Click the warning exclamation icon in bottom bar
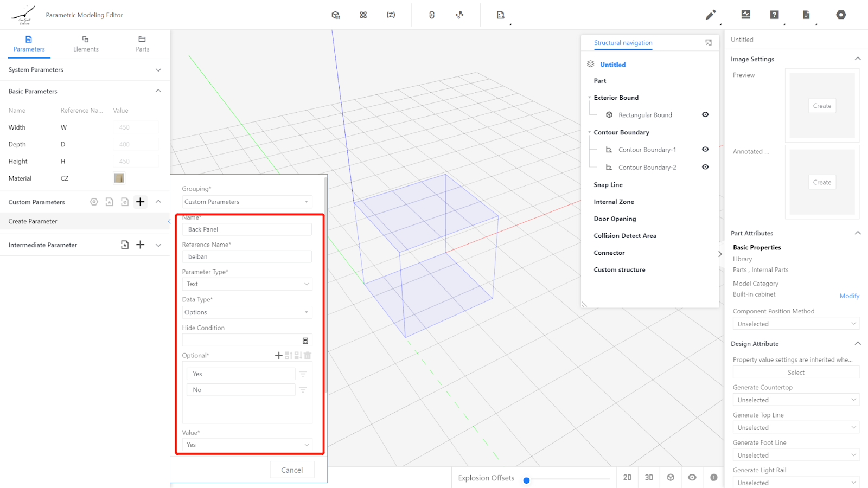The width and height of the screenshot is (868, 488). point(714,478)
